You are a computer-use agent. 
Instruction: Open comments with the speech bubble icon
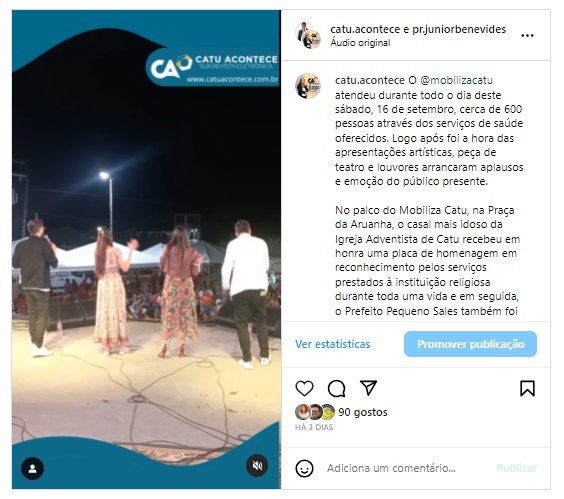pos(337,389)
